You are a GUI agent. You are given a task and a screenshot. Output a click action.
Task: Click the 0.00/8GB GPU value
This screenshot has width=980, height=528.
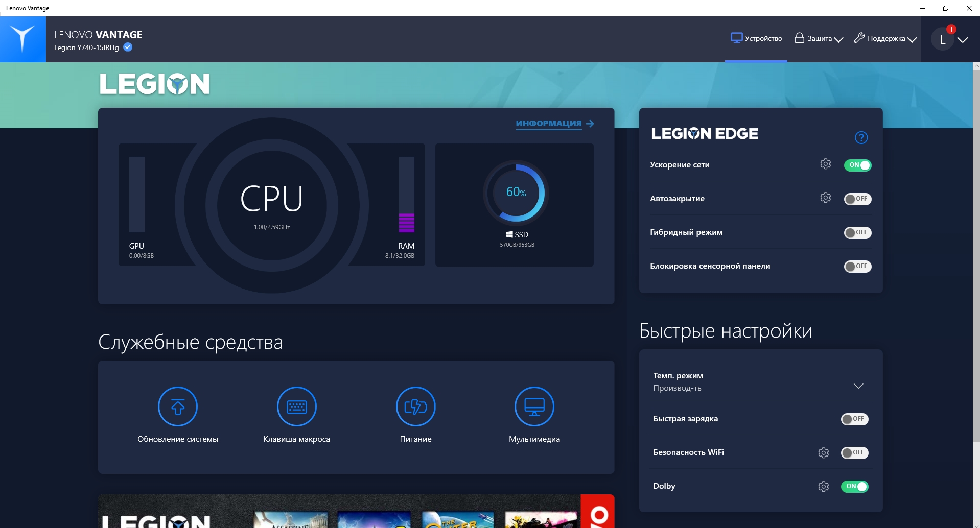(142, 256)
